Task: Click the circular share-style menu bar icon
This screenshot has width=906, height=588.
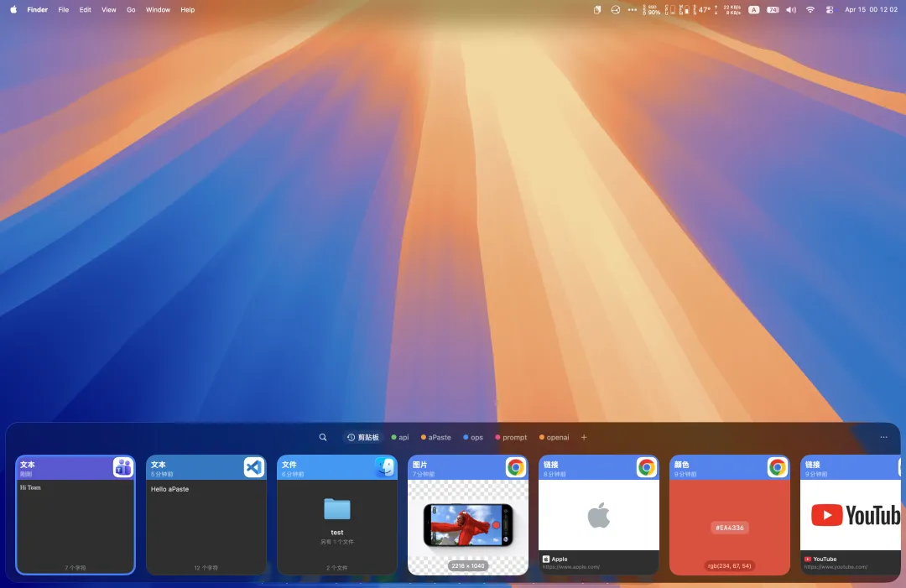Action: [616, 10]
